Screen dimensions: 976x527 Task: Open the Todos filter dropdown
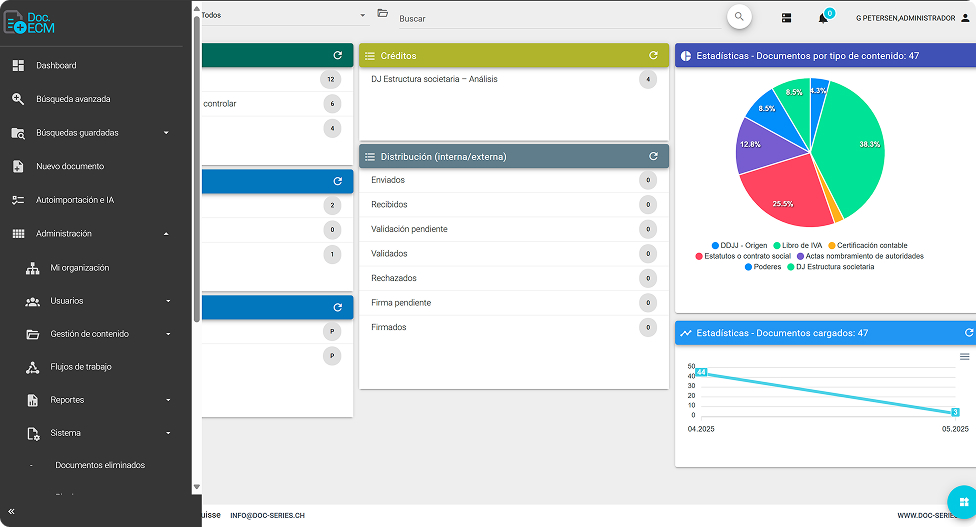(x=284, y=16)
